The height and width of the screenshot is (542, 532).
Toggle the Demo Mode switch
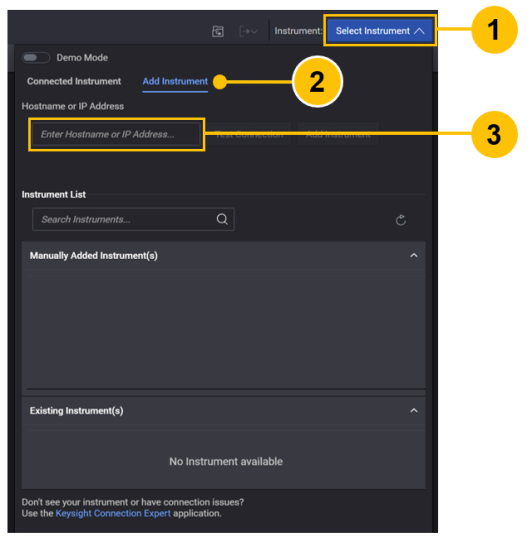[36, 58]
